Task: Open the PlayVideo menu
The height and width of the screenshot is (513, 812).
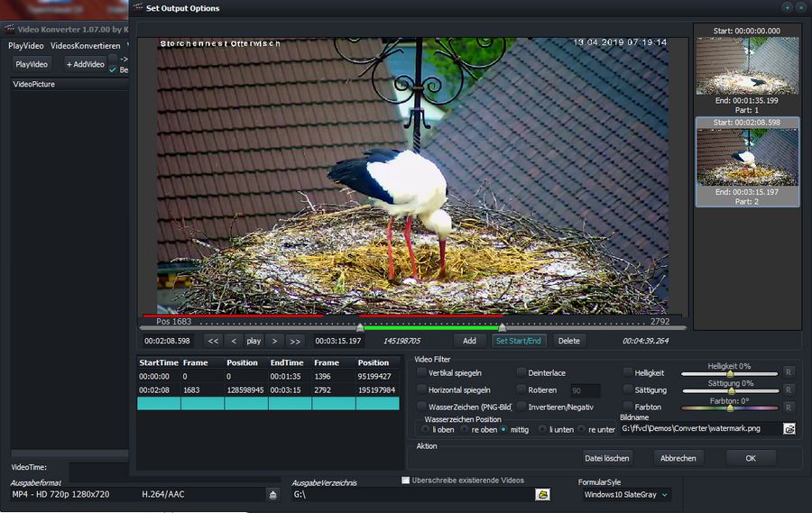Action: (25, 45)
